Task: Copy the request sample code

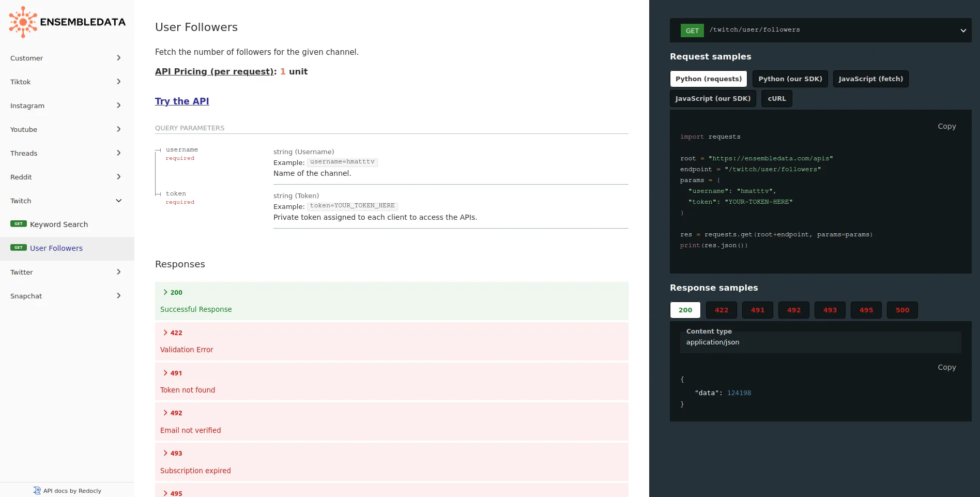Action: pyautogui.click(x=946, y=126)
